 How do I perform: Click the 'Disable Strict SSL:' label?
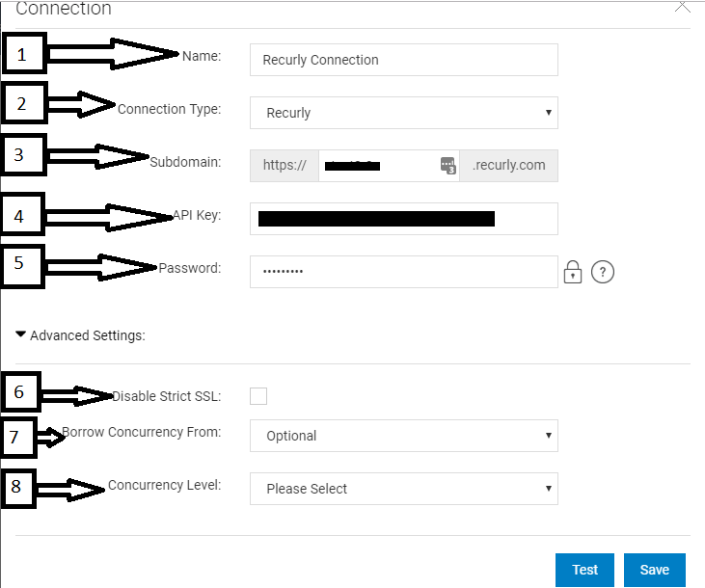[166, 396]
